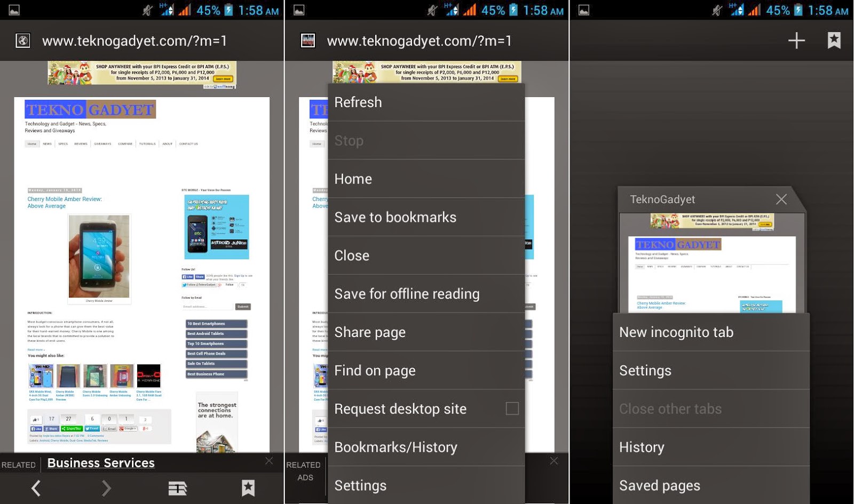Tap the Sale On Tablets sidebar button

click(x=216, y=364)
